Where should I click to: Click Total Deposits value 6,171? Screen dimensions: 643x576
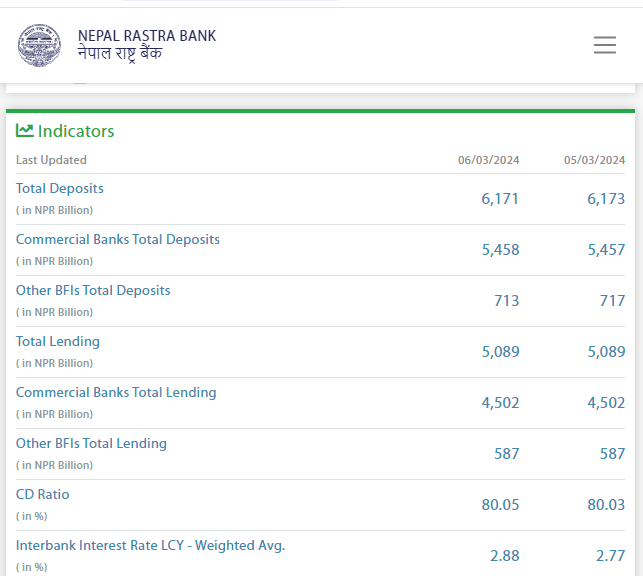(x=500, y=199)
